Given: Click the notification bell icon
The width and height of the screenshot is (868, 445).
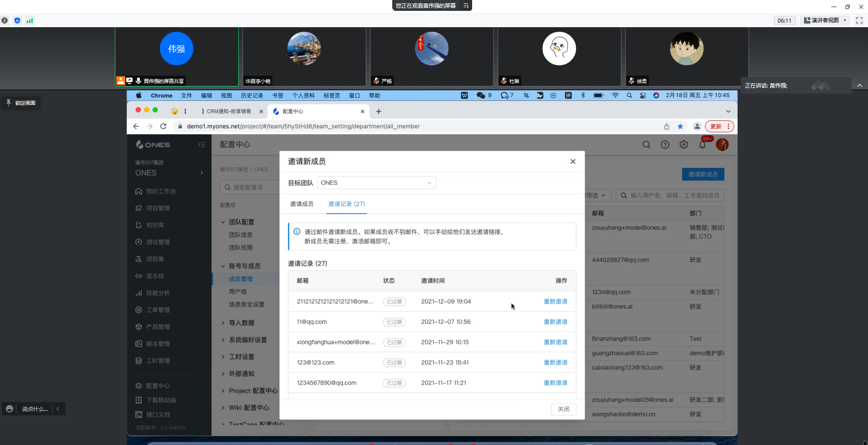Looking at the screenshot, I should 702,145.
